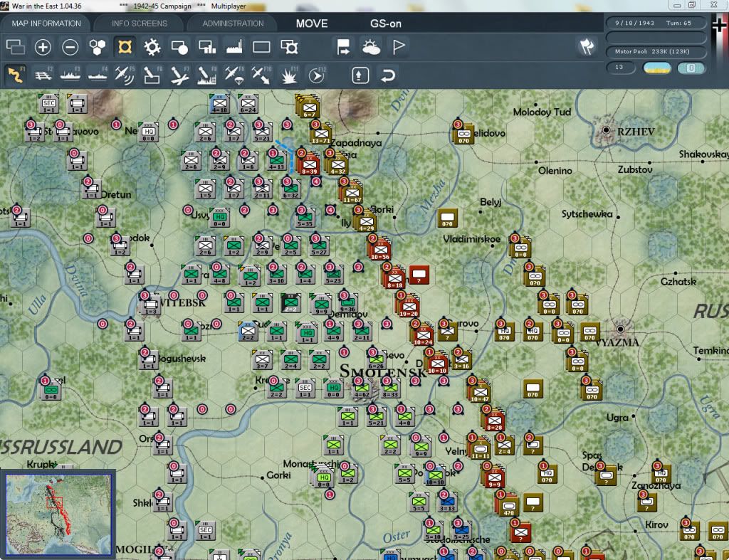This screenshot has height=560, width=729.
Task: Click the empty rectangle toolbar icon
Action: click(x=261, y=47)
